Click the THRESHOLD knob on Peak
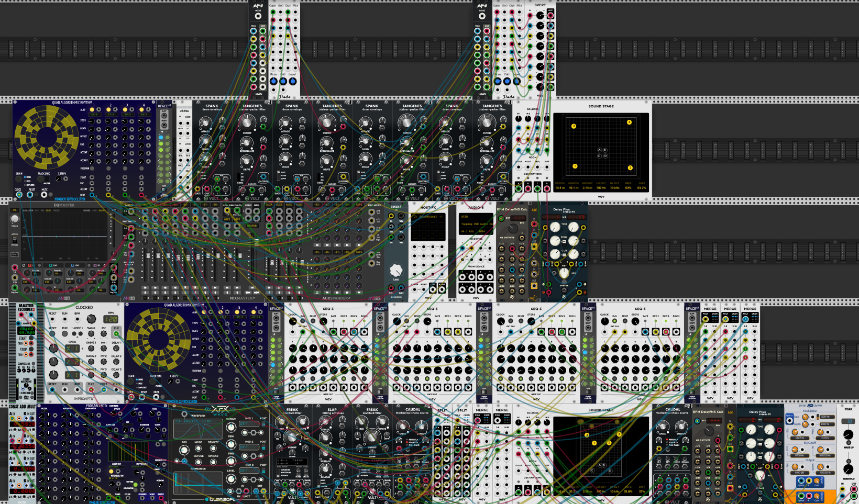This screenshot has width=859, height=504. coord(849,469)
